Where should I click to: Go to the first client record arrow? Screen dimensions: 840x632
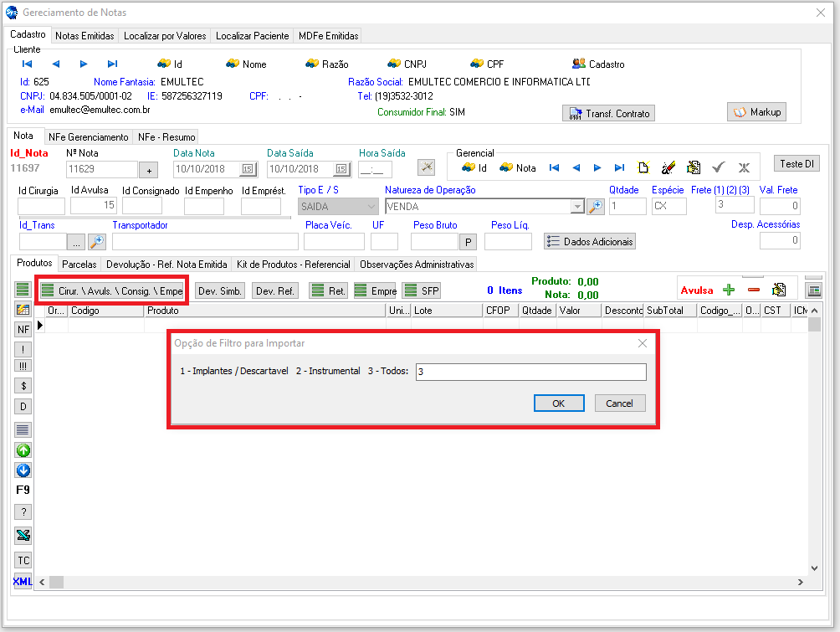click(27, 64)
